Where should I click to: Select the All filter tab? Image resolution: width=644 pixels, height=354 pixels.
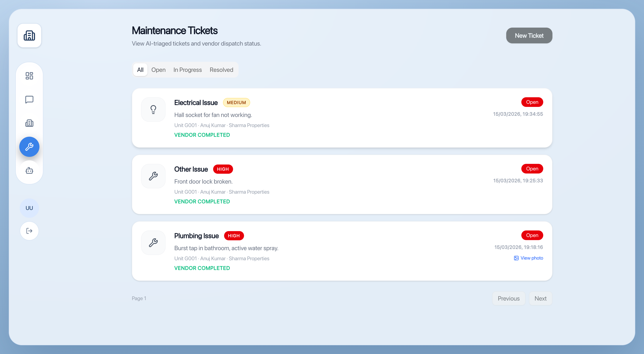click(x=140, y=70)
